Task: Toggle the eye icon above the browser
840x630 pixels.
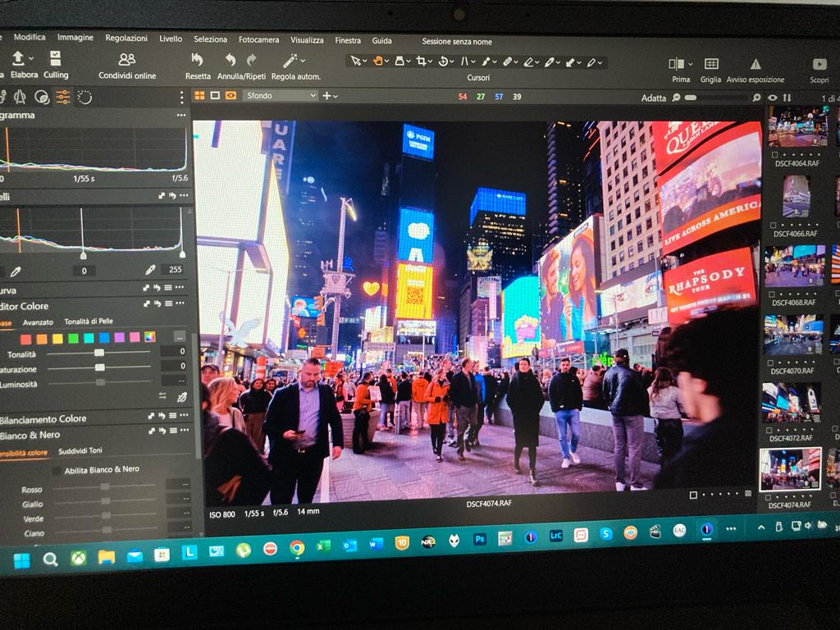Action: [772, 98]
